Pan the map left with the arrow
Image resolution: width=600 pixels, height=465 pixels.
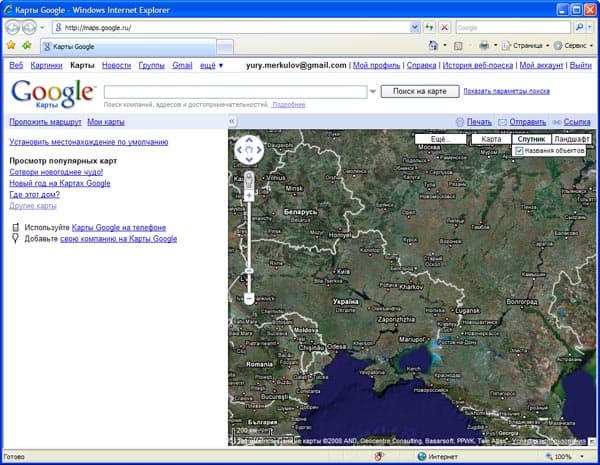[240, 150]
